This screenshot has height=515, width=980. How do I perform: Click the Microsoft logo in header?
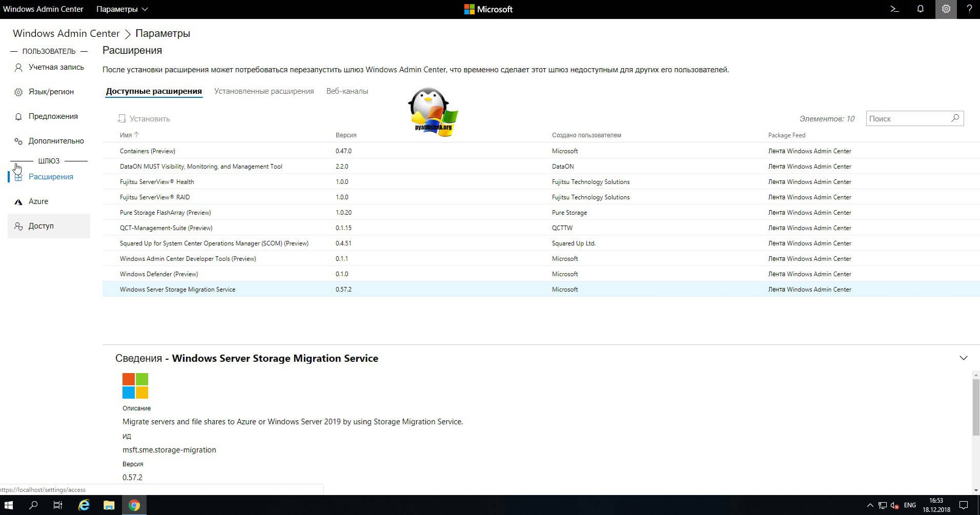point(488,9)
